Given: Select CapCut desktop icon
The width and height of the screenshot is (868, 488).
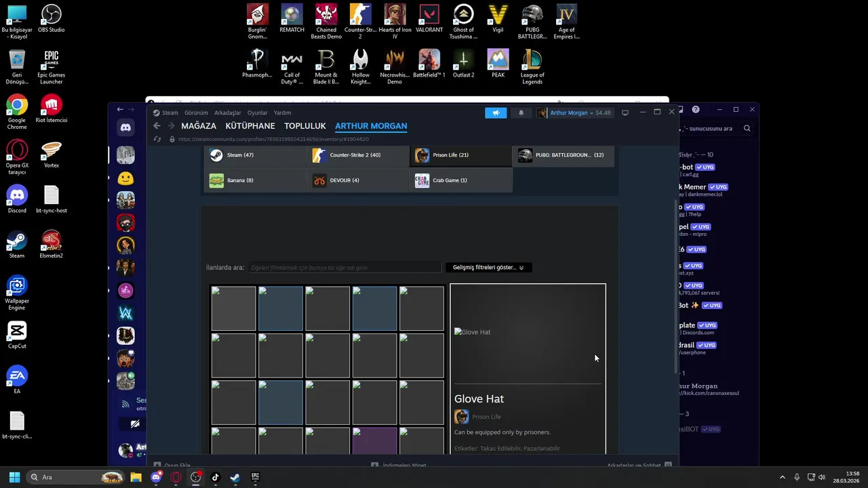Looking at the screenshot, I should click(x=17, y=335).
